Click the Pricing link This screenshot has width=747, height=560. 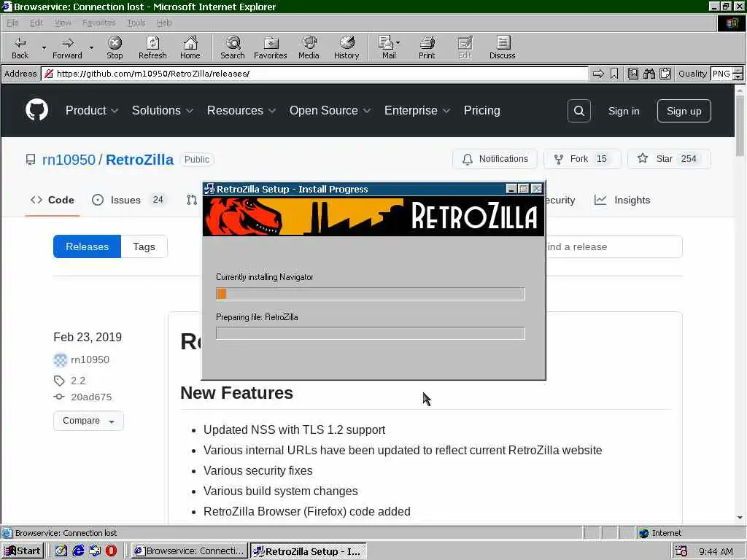[481, 111]
